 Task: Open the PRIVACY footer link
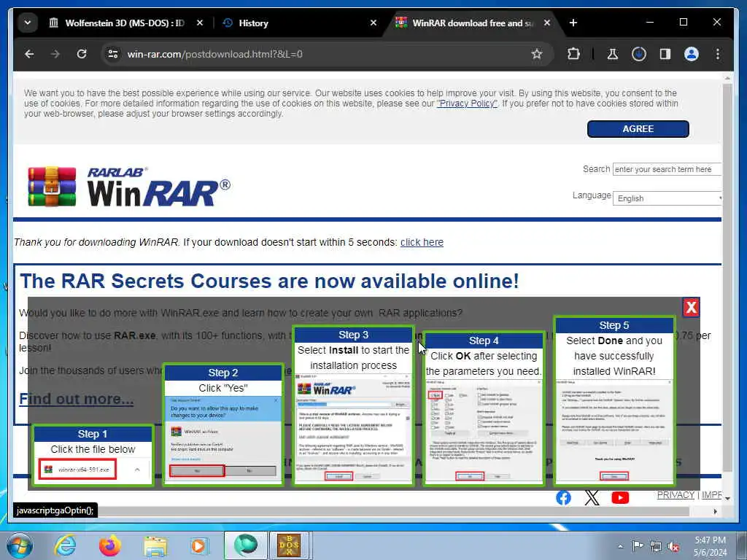(x=676, y=495)
